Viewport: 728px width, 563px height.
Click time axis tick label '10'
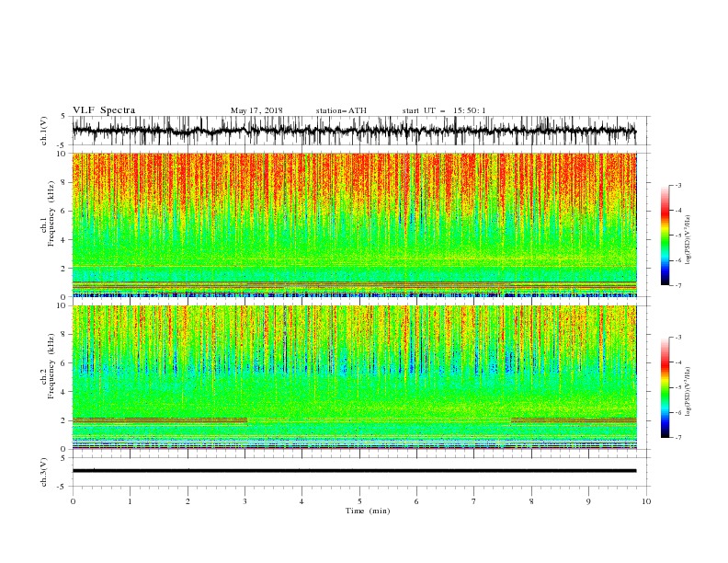click(646, 501)
